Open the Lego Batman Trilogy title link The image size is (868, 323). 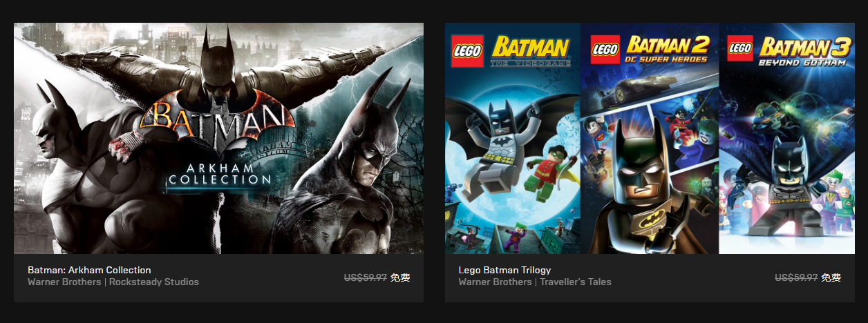pos(504,270)
